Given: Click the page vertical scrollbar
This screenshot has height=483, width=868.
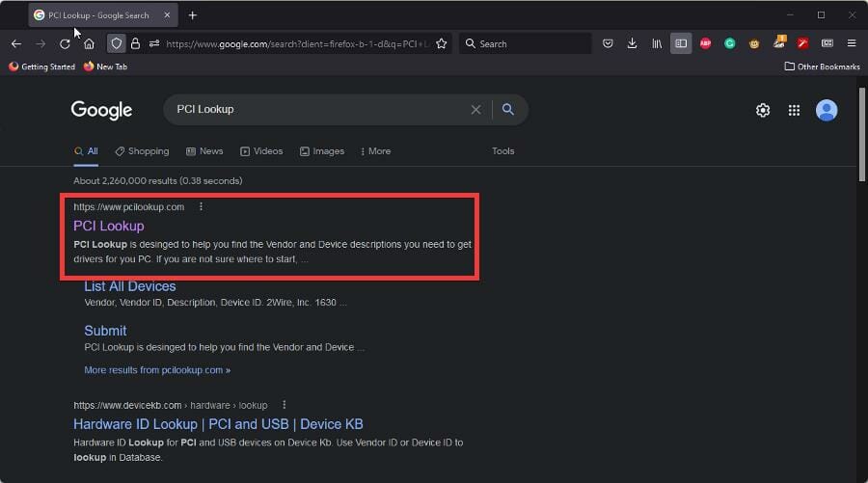Looking at the screenshot, I should [862, 134].
